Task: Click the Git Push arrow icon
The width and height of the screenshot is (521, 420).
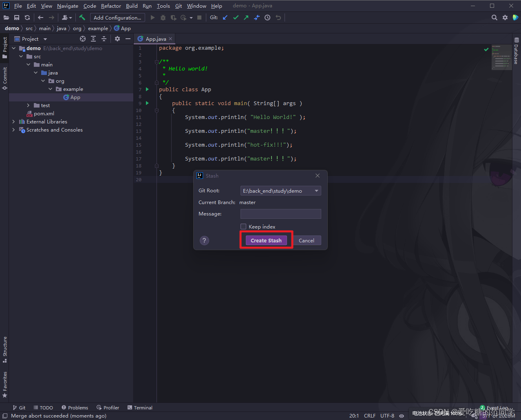Action: tap(246, 18)
